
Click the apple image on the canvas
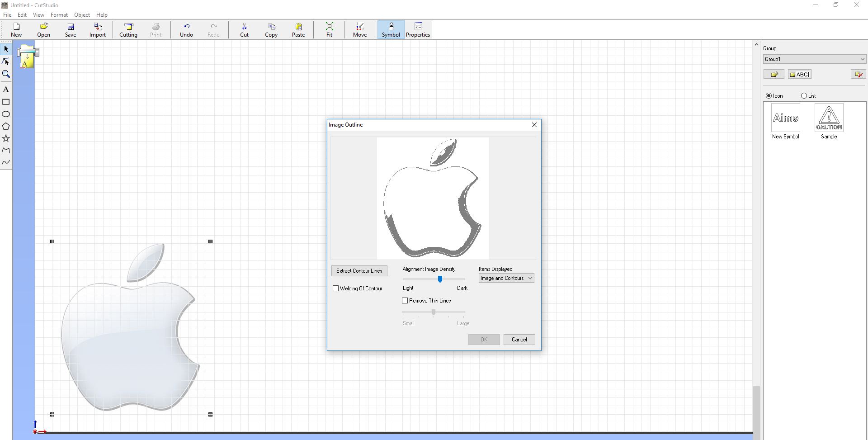(x=131, y=327)
